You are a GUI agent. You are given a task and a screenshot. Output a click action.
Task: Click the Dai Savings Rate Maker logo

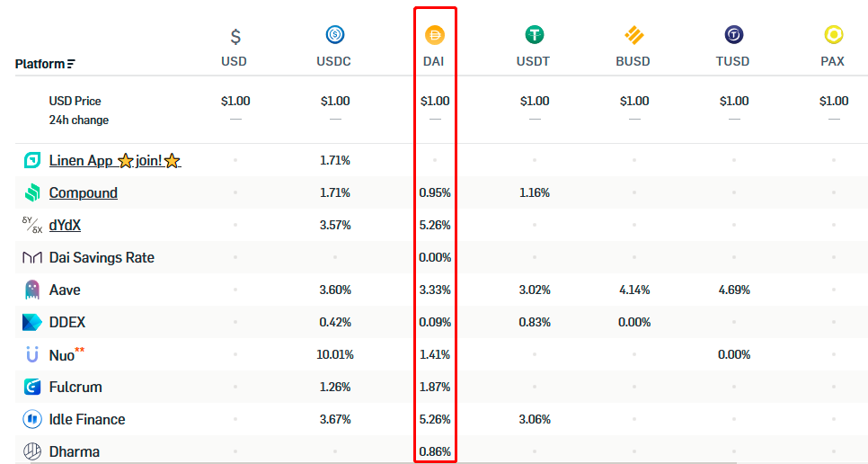[x=32, y=257]
